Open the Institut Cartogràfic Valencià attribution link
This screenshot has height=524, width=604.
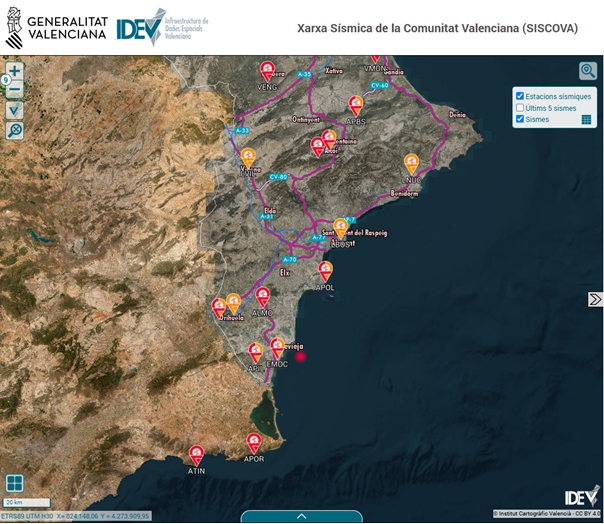point(537,513)
